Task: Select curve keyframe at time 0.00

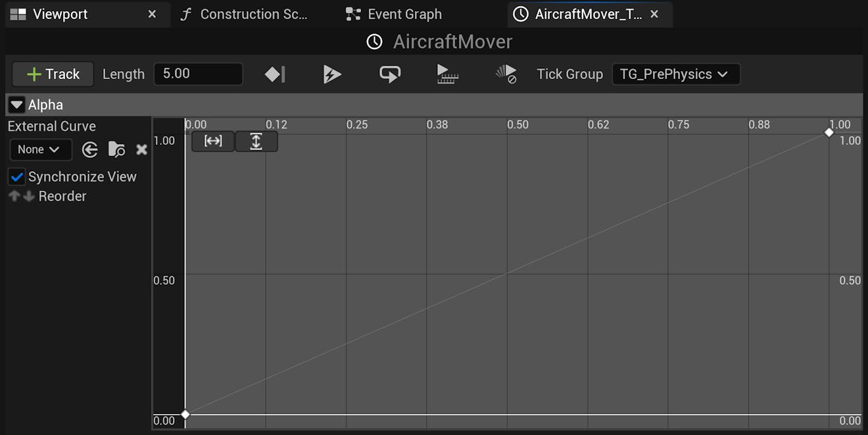Action: (185, 414)
